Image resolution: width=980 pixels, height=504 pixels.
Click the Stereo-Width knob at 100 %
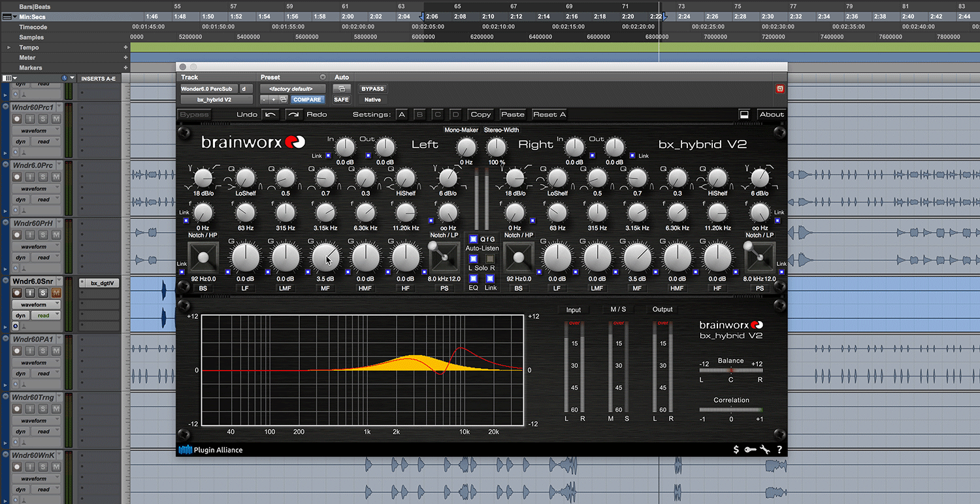497,147
